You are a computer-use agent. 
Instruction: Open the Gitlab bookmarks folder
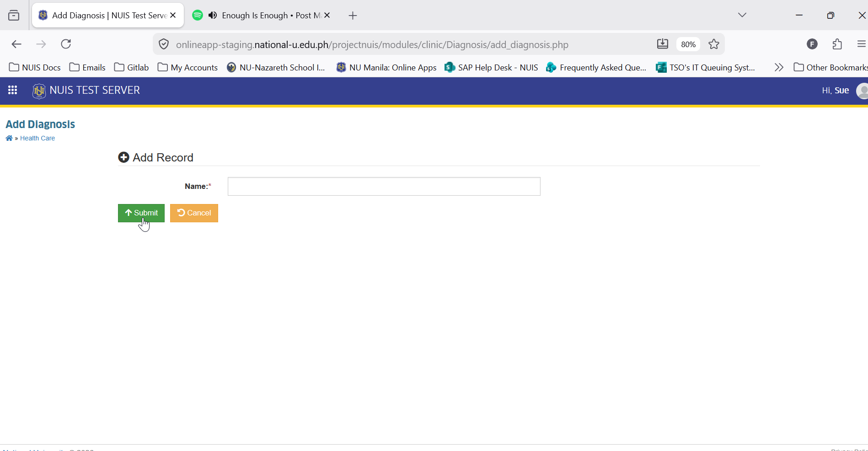pyautogui.click(x=132, y=67)
